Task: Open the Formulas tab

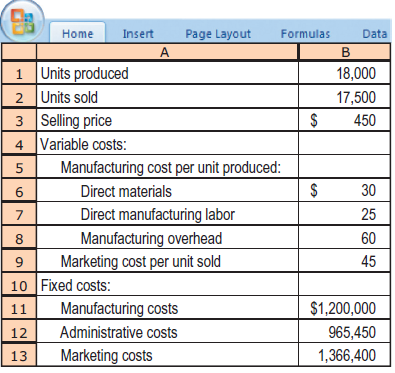Action: (x=305, y=34)
